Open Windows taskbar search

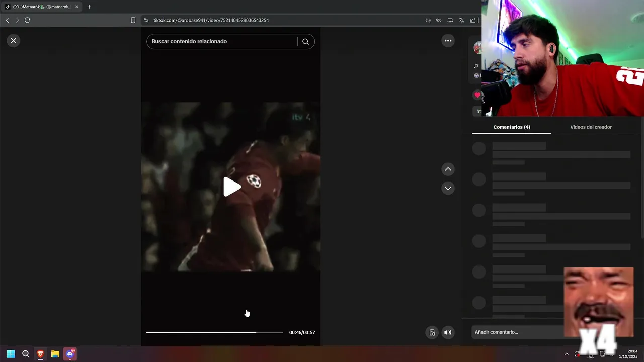pos(26,354)
